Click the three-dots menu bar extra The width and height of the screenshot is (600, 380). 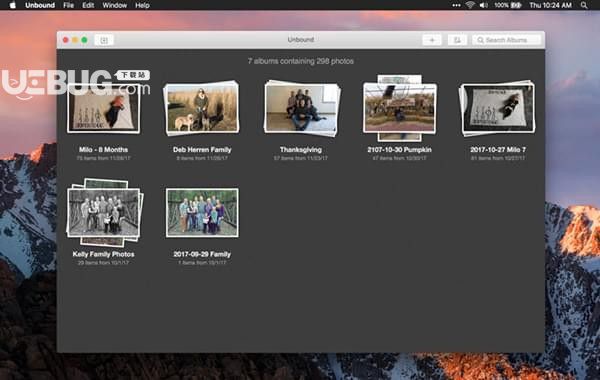[x=456, y=5]
